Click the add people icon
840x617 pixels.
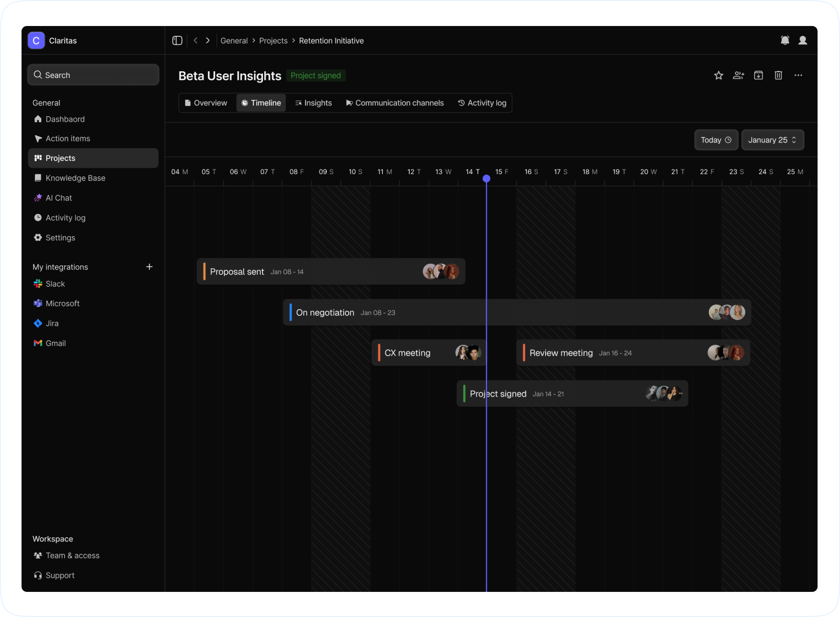coord(739,75)
